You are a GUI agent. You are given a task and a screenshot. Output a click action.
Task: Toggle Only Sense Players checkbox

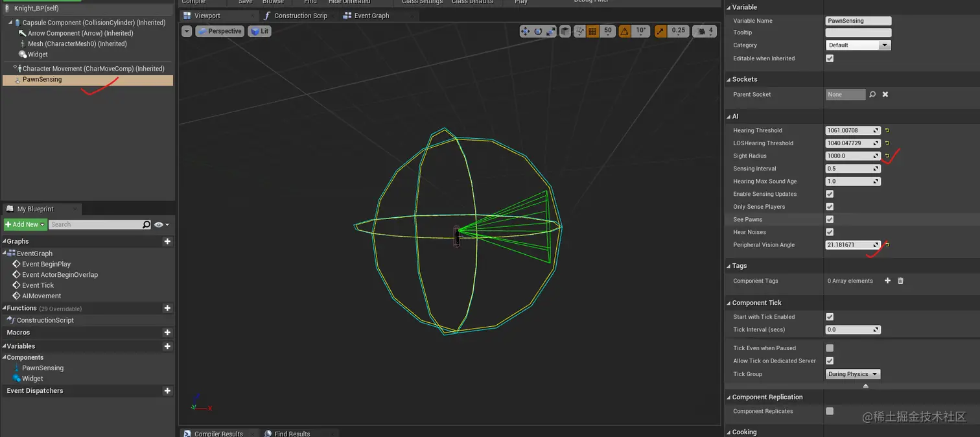(x=830, y=207)
